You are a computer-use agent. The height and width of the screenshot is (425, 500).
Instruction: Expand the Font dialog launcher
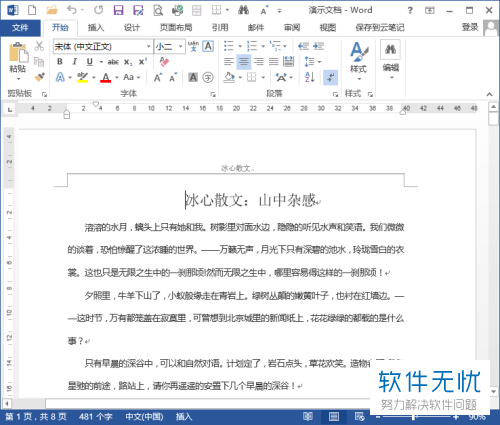click(x=213, y=95)
